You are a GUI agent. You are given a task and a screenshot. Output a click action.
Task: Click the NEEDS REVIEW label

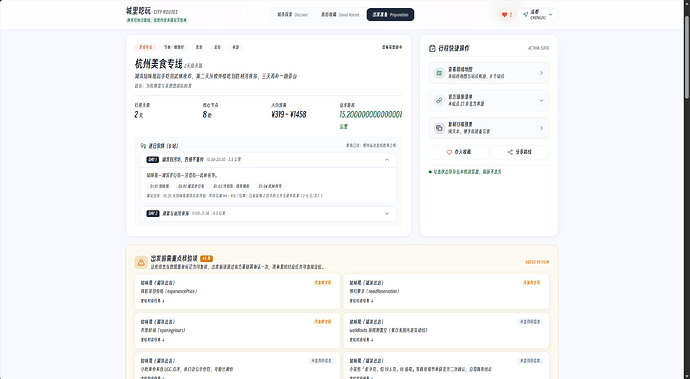(x=537, y=262)
